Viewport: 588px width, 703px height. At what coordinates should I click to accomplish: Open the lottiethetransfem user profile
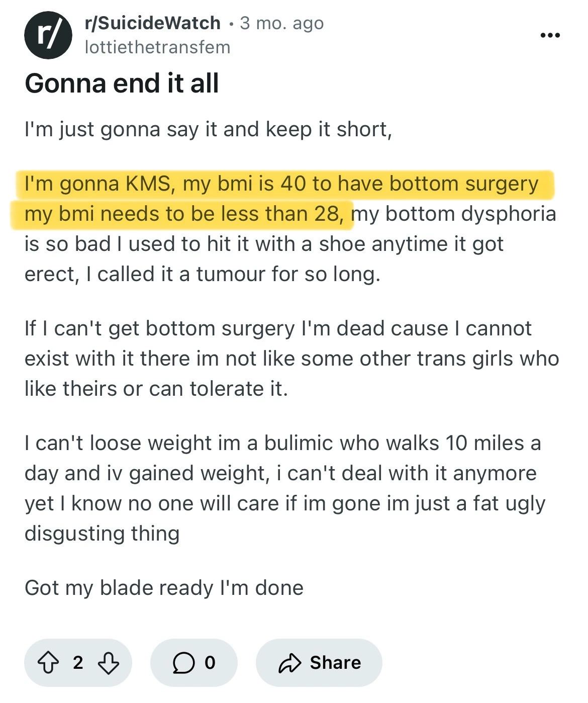[x=157, y=47]
